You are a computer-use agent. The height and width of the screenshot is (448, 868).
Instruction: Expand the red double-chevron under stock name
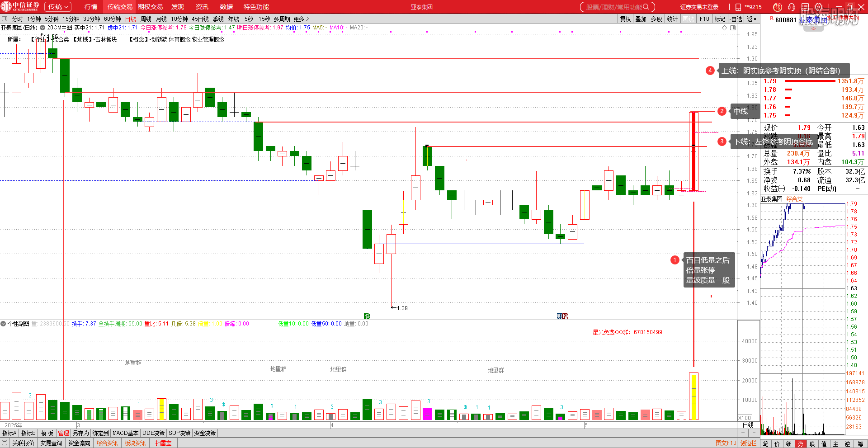coord(814,28)
